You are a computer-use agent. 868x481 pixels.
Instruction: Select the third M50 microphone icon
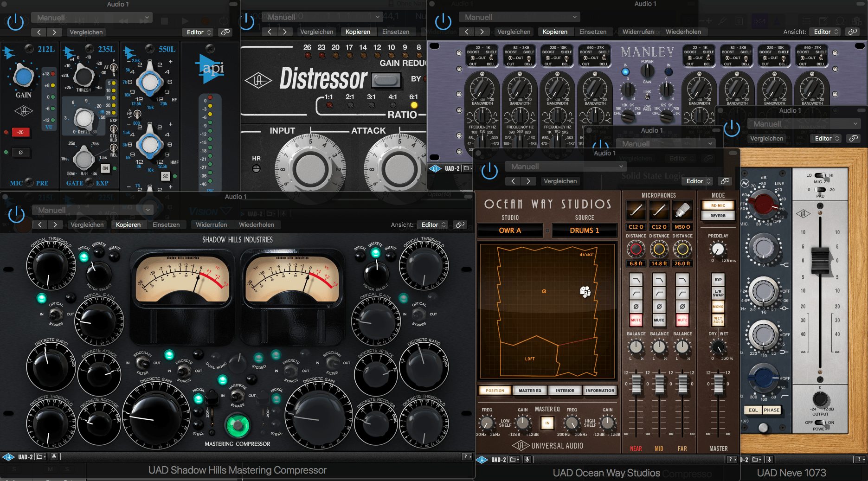click(x=682, y=211)
